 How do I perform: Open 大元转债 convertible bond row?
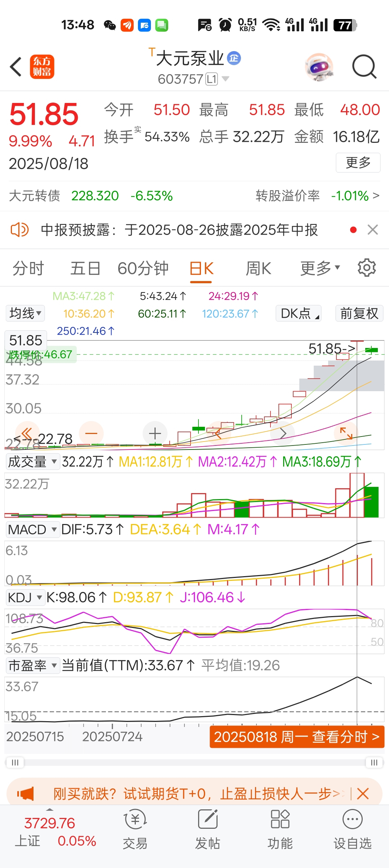[x=91, y=196]
